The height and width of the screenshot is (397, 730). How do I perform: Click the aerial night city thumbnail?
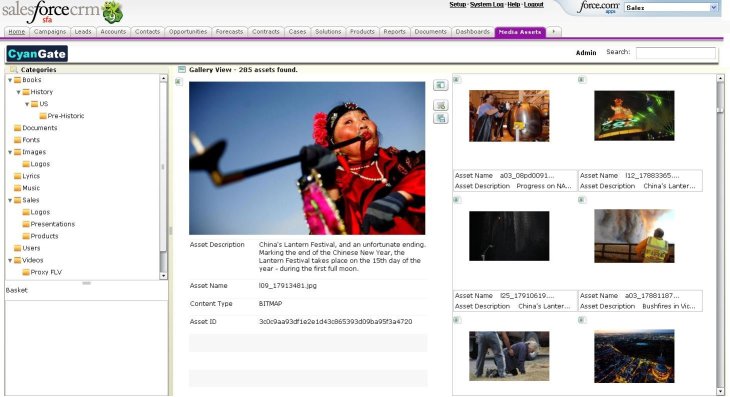pos(634,357)
